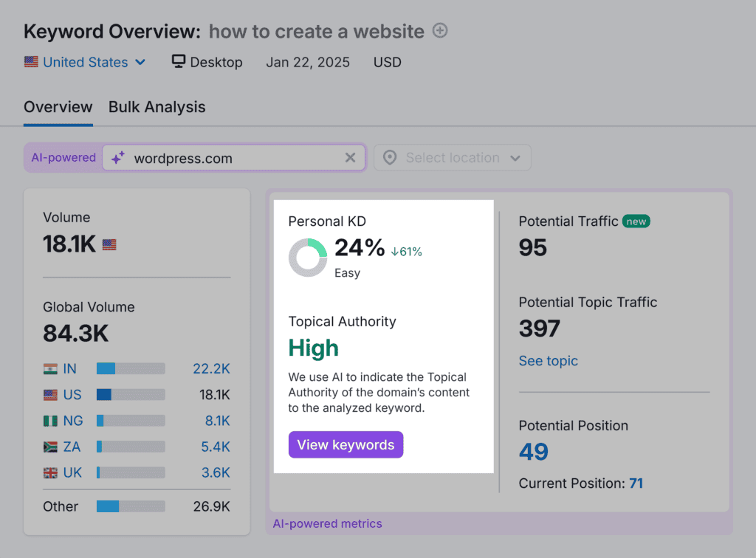This screenshot has height=558, width=756.
Task: Click the 22.2K India volume link
Action: pyautogui.click(x=211, y=369)
